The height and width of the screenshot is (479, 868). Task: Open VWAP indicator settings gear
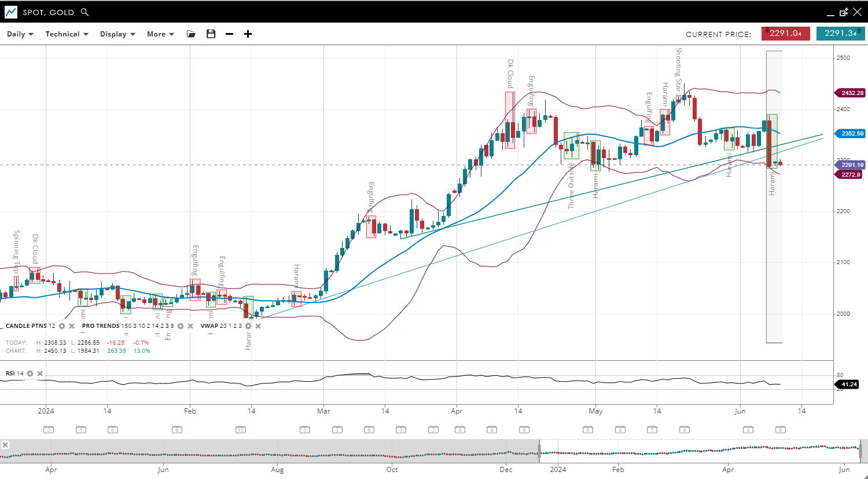tap(248, 326)
